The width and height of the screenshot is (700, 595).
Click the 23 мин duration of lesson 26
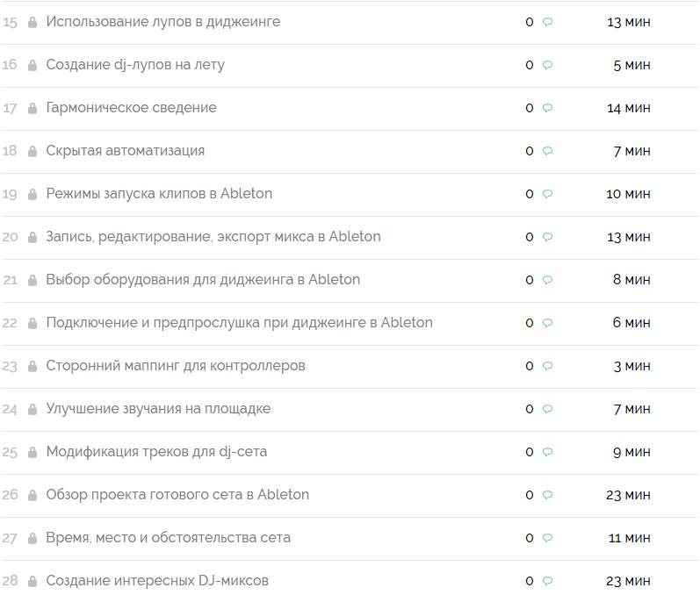click(628, 495)
